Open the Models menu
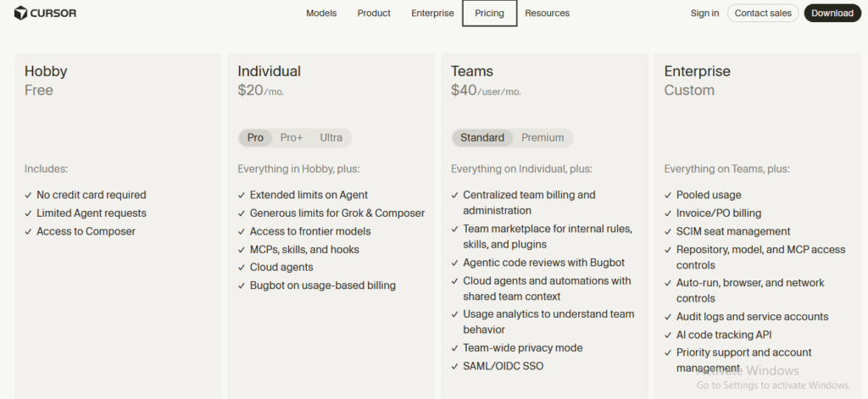The width and height of the screenshot is (868, 399). [321, 13]
